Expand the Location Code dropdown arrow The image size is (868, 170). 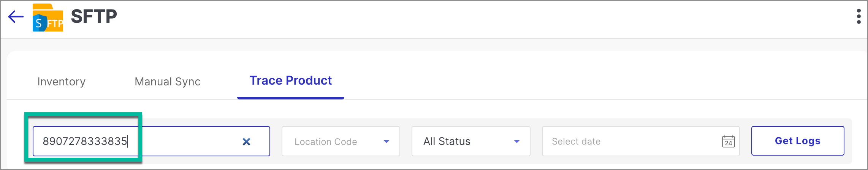pyautogui.click(x=386, y=142)
